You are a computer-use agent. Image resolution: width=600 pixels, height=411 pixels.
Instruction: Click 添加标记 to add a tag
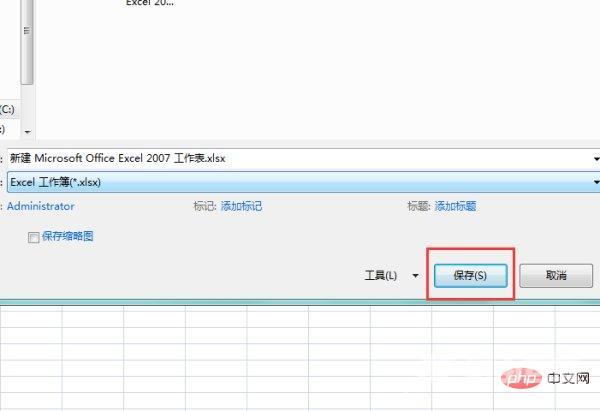point(241,206)
